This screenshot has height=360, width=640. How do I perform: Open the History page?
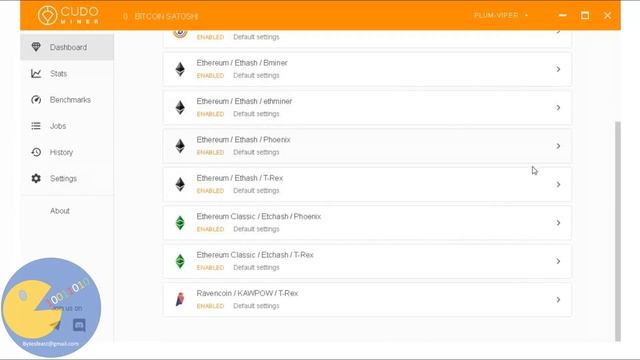point(67,152)
